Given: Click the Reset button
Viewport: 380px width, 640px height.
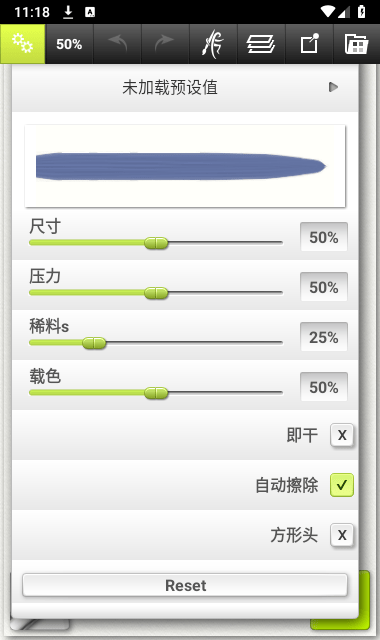Looking at the screenshot, I should tap(185, 585).
